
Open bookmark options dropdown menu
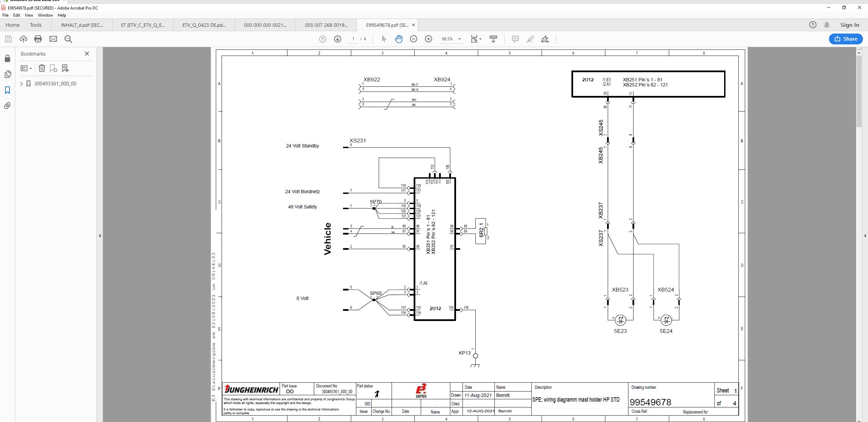click(x=26, y=68)
